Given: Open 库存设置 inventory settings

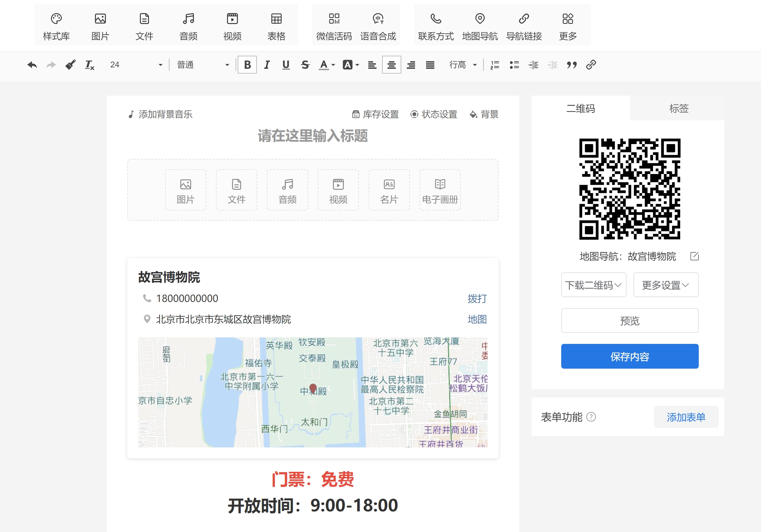Looking at the screenshot, I should (376, 114).
